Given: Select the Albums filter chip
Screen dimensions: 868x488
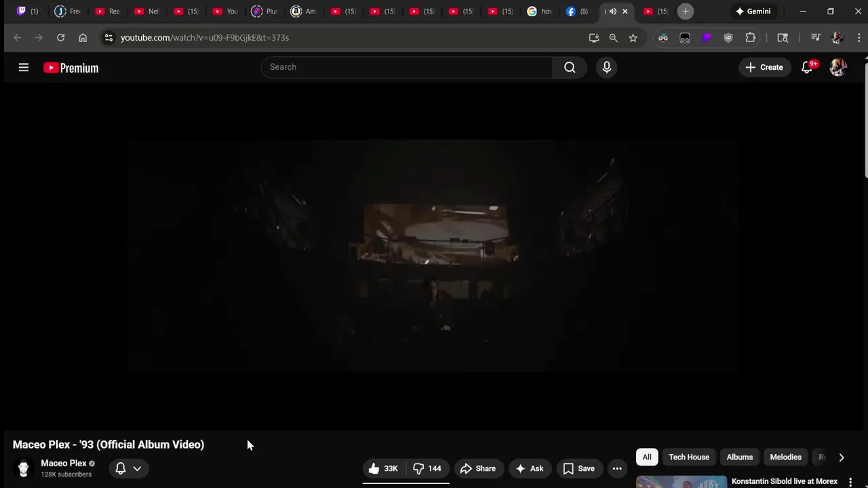Looking at the screenshot, I should [740, 457].
